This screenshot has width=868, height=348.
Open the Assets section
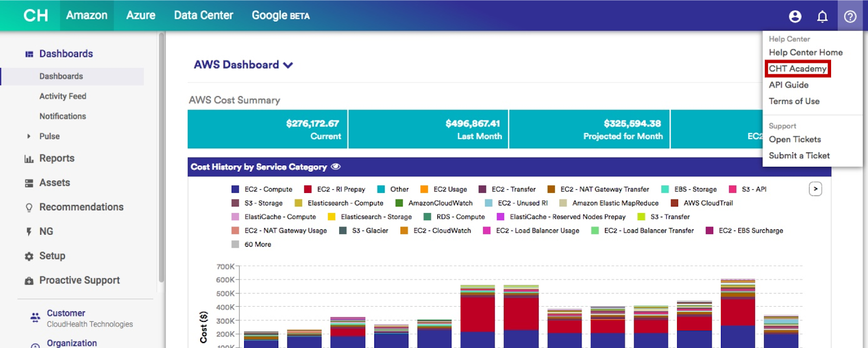(x=55, y=183)
